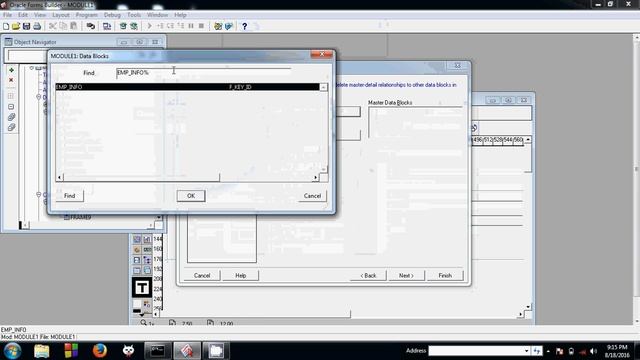640x360 pixels.
Task: Click the Save diskette toolbar icon
Action: pos(27,26)
